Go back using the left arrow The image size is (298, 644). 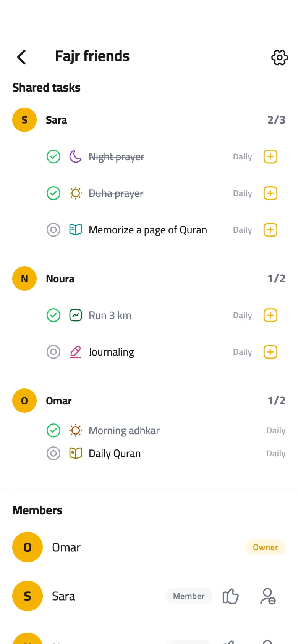(21, 57)
